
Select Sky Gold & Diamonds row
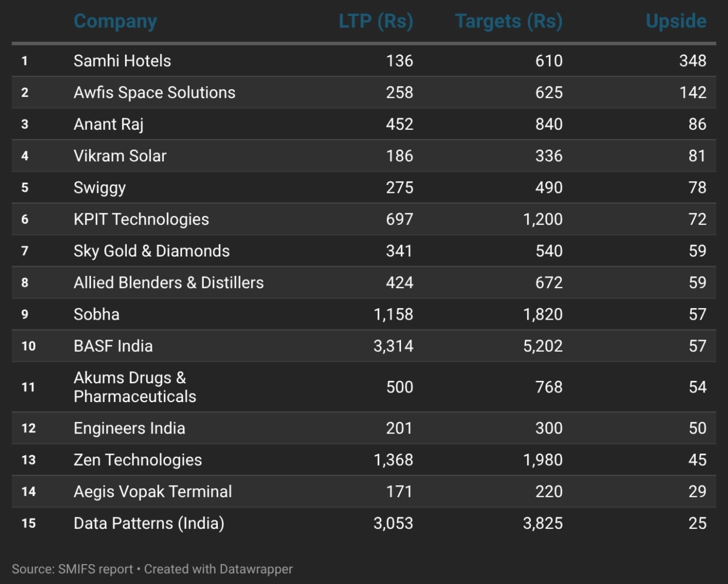pos(152,251)
